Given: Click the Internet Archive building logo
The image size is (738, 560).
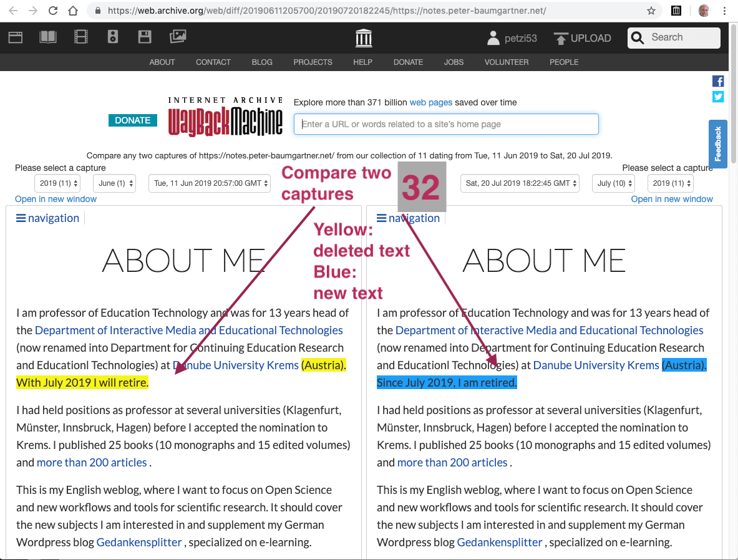Looking at the screenshot, I should tap(364, 38).
